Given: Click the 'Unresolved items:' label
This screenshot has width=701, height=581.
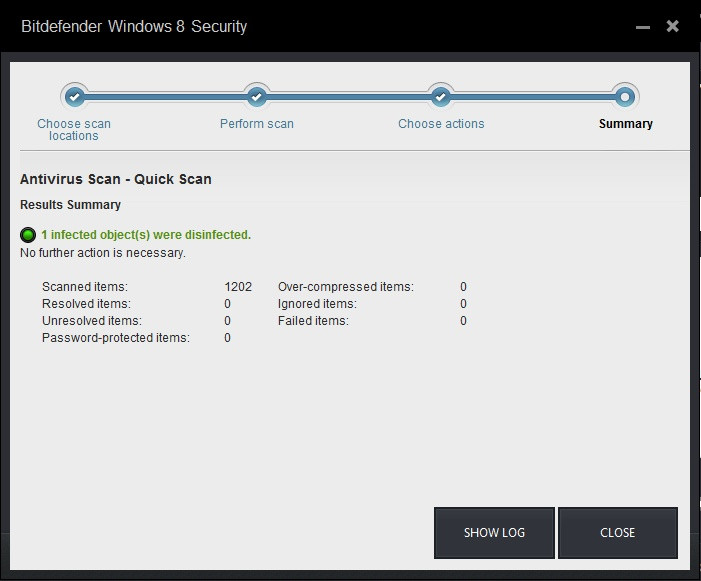Looking at the screenshot, I should (92, 321).
